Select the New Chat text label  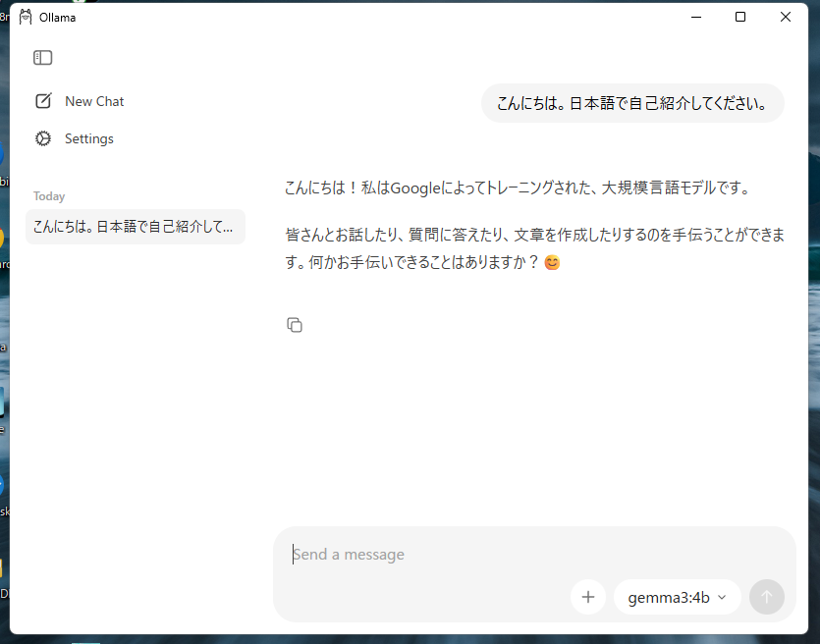94,101
